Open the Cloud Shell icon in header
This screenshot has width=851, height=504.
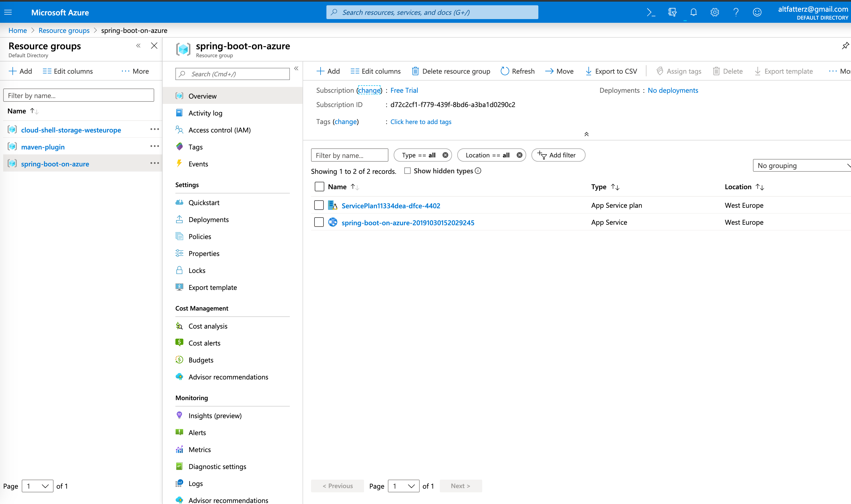651,12
